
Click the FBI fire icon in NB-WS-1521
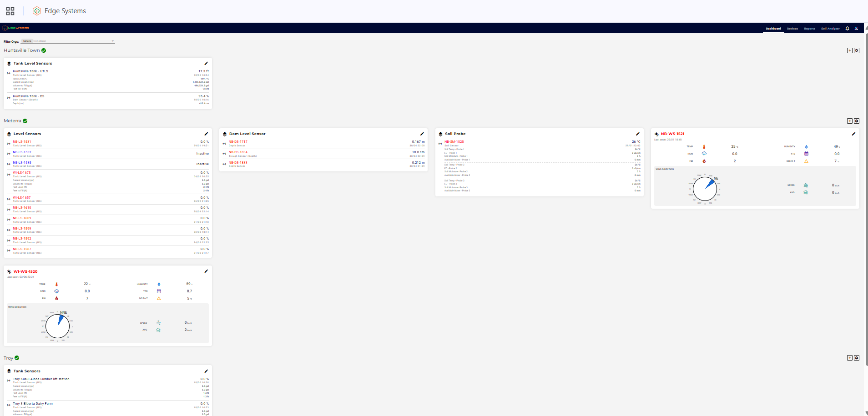click(704, 161)
